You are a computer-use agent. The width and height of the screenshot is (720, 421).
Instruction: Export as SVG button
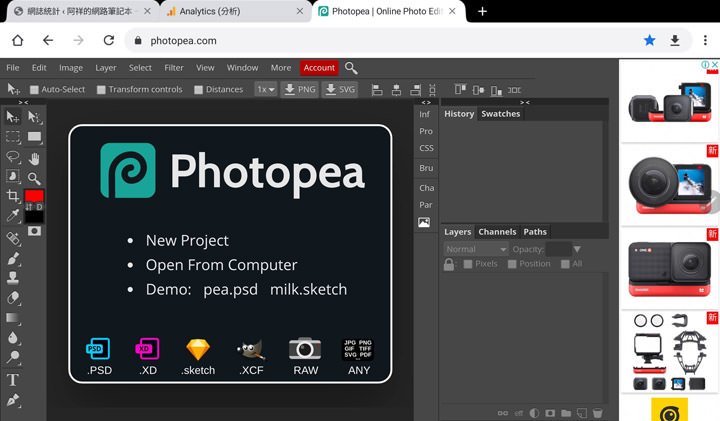tap(340, 90)
